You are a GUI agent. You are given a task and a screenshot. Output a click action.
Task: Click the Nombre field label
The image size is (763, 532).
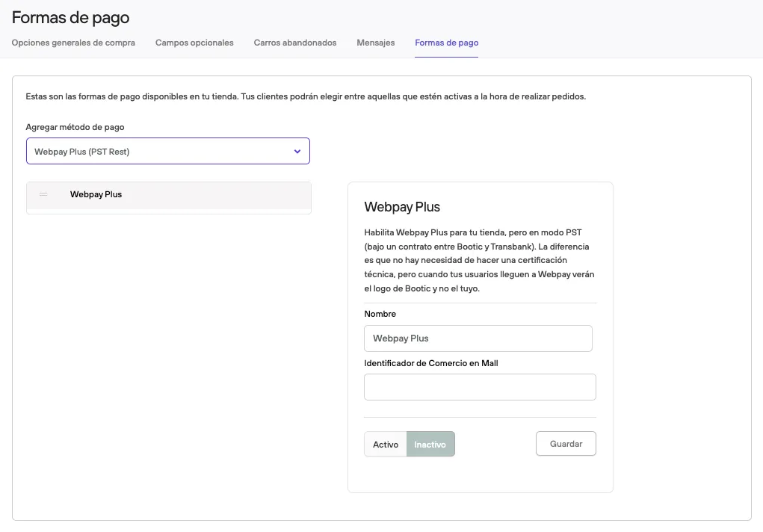click(x=380, y=314)
